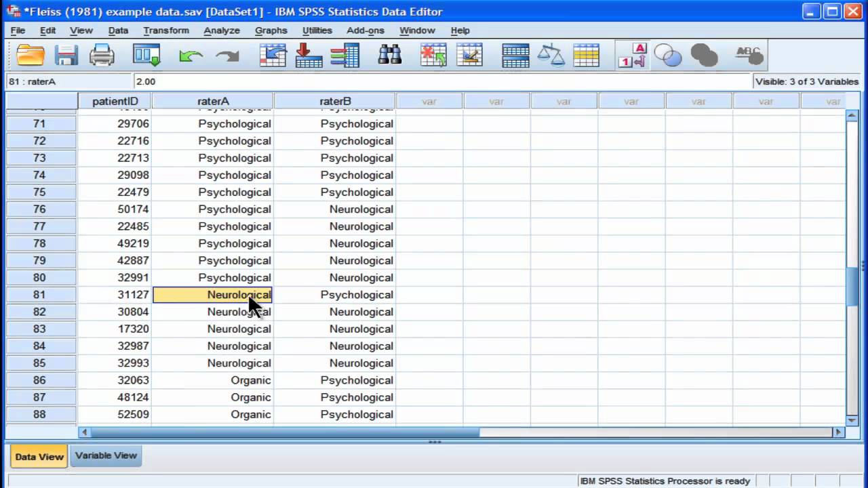Screen dimensions: 868x488
Task: Click horizontal scrollbar right arrow
Action: point(839,432)
